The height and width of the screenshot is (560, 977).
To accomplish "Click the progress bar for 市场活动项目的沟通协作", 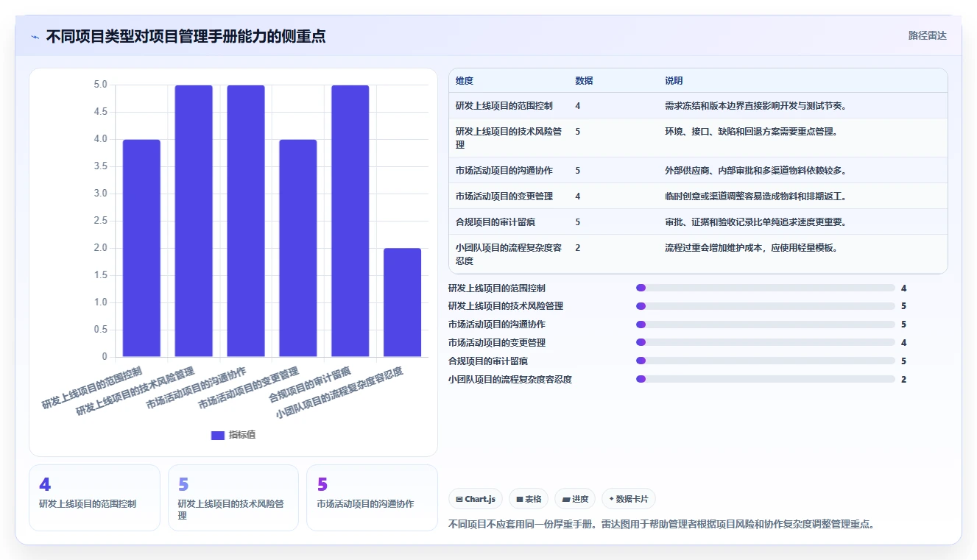I will pyautogui.click(x=766, y=325).
